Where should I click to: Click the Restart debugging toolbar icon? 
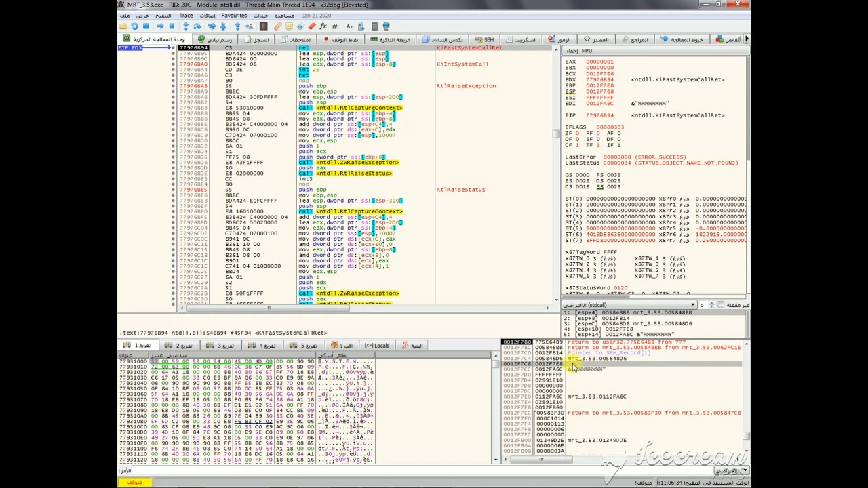click(x=134, y=26)
